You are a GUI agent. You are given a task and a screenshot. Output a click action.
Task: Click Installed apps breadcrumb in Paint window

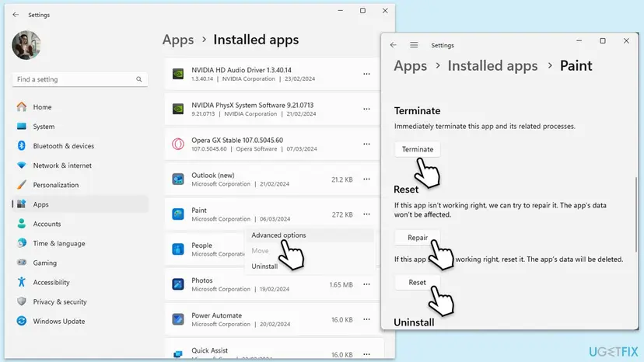[492, 66]
